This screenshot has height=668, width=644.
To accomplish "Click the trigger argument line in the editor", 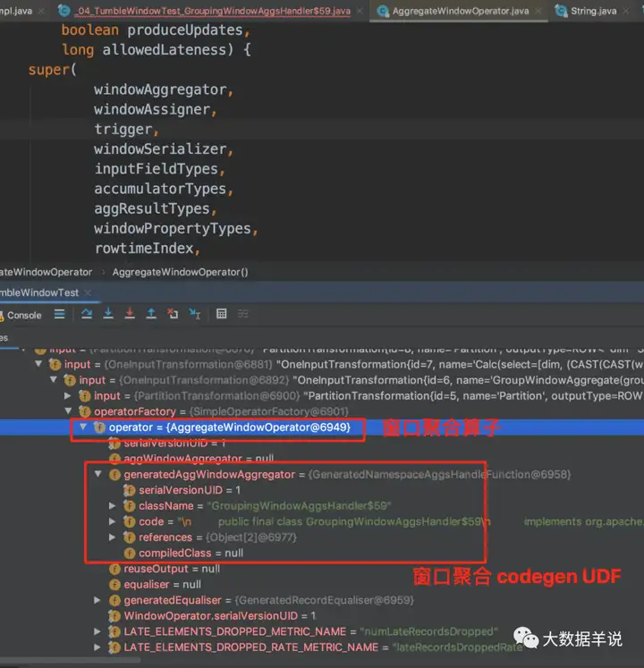I will point(123,130).
